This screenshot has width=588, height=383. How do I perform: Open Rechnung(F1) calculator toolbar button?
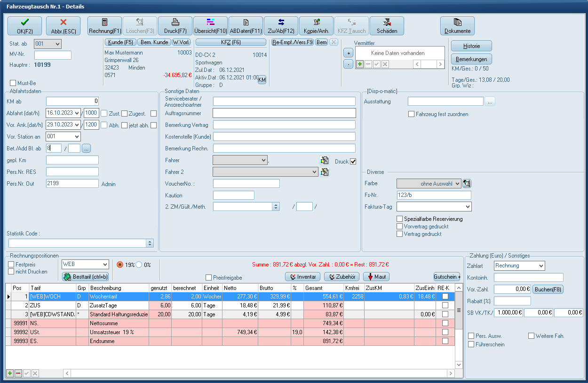pos(104,26)
